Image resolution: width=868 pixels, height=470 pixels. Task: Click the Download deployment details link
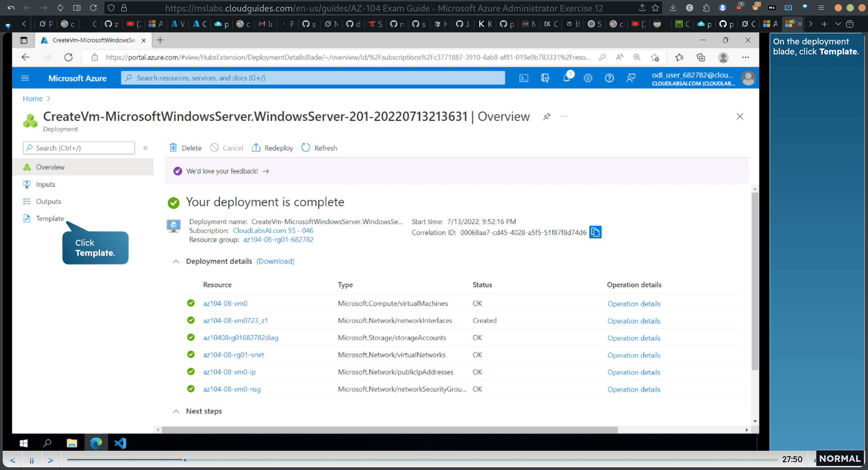(x=275, y=261)
